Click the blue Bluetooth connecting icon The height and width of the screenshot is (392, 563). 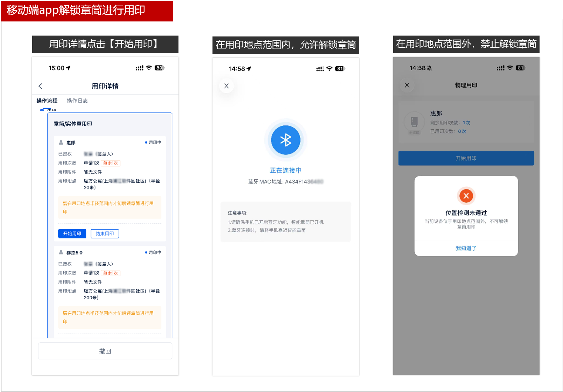tap(285, 140)
